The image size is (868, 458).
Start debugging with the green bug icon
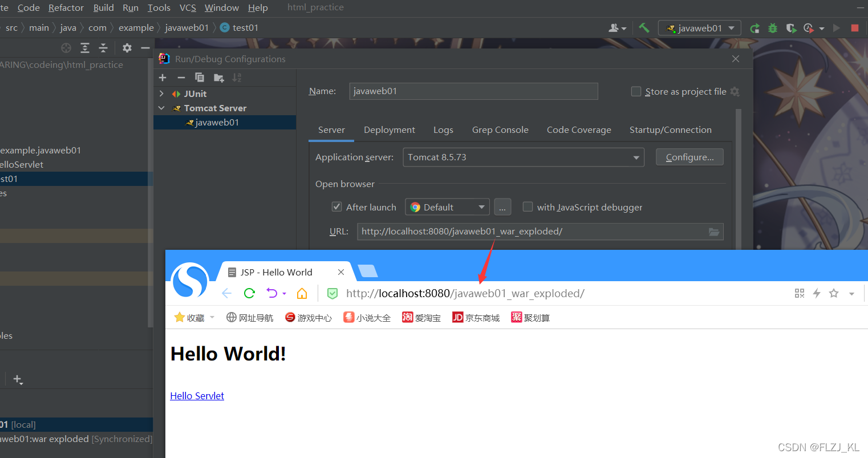pos(773,28)
